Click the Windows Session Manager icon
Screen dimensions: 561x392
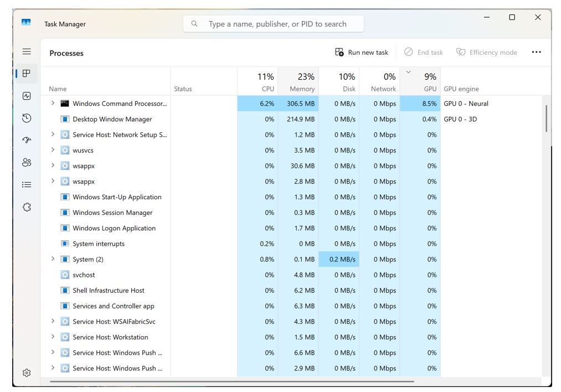click(65, 213)
